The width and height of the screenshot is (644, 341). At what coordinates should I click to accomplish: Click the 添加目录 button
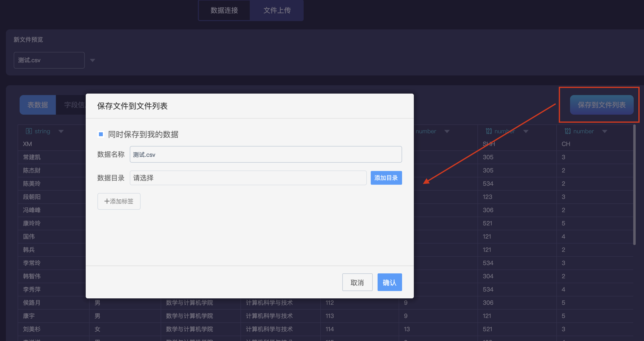(x=386, y=178)
